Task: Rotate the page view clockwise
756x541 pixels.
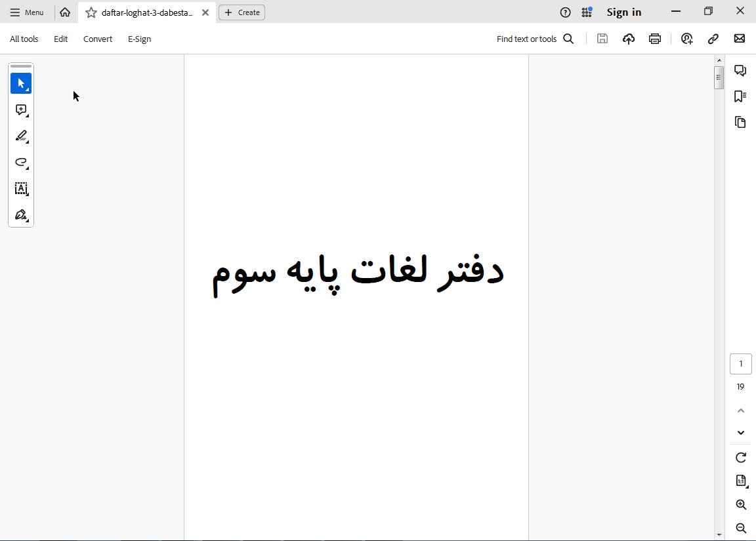Action: (741, 457)
